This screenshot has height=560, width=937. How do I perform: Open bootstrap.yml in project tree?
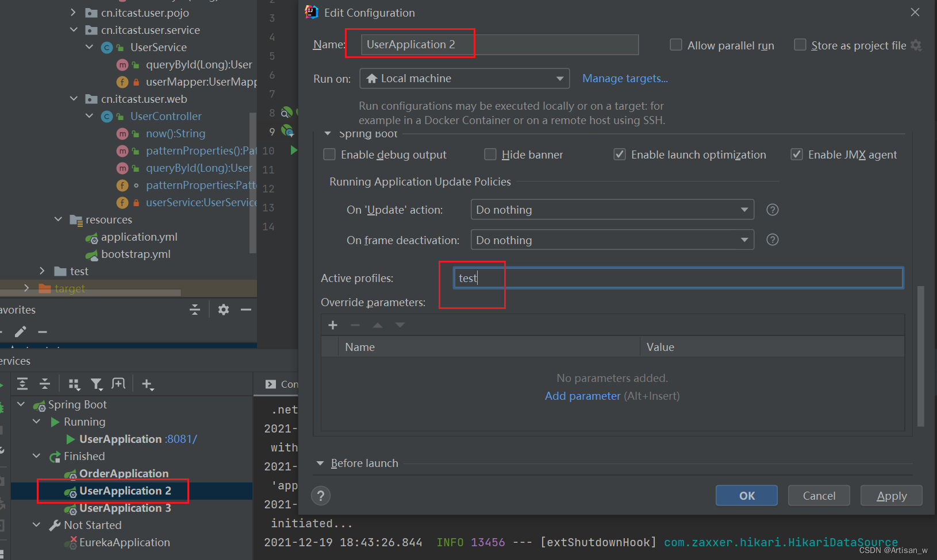point(136,254)
